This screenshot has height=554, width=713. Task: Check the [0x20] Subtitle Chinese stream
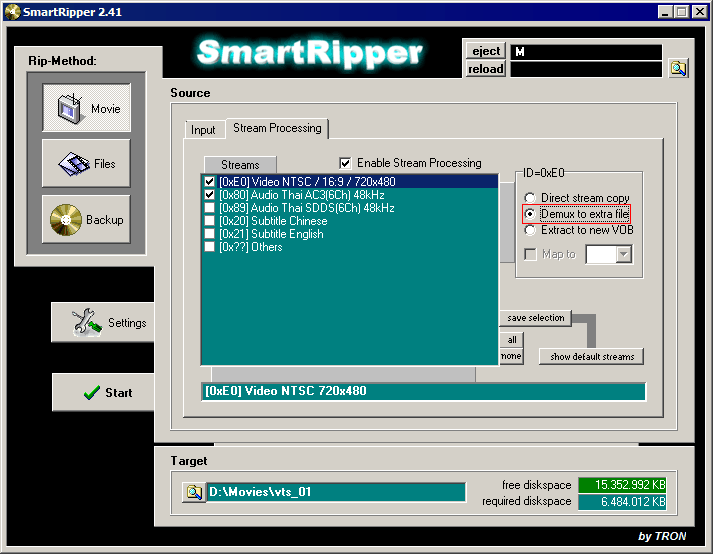tap(210, 221)
